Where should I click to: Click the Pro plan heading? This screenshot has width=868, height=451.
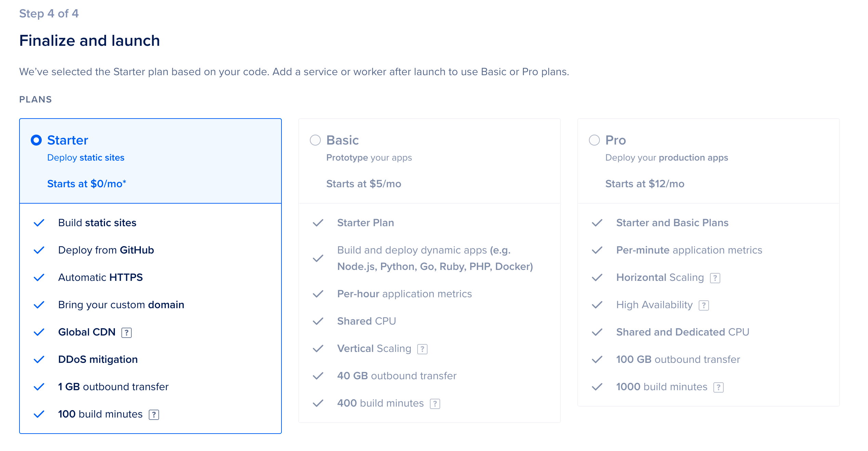click(616, 140)
